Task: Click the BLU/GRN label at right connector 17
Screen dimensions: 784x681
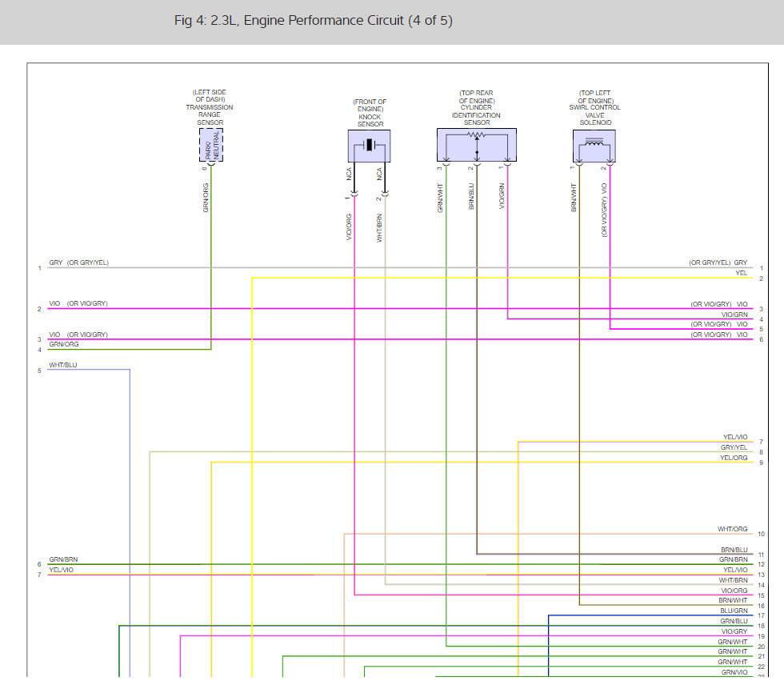Action: click(x=734, y=611)
